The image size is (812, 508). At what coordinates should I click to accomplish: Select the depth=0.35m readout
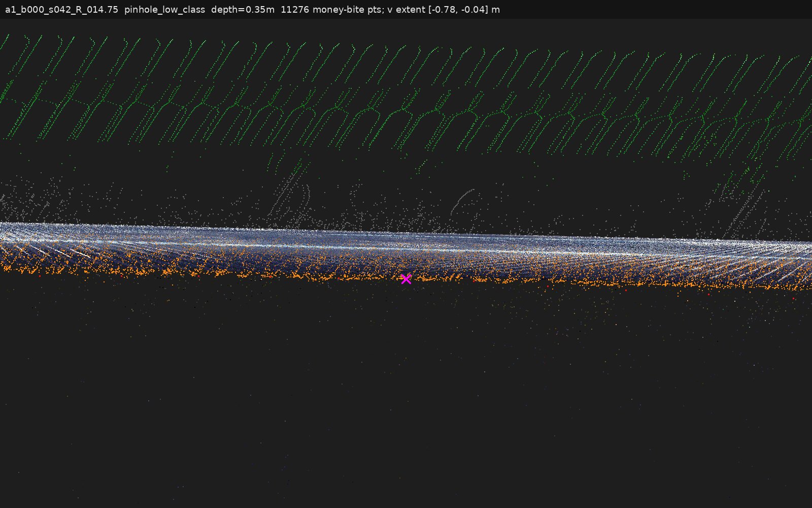(243, 10)
